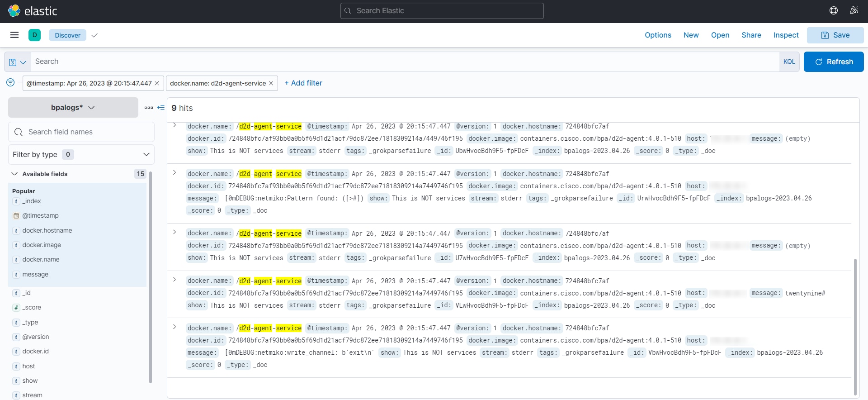Open saved query menu icon
Screen dimensions: 868x400
coord(17,62)
